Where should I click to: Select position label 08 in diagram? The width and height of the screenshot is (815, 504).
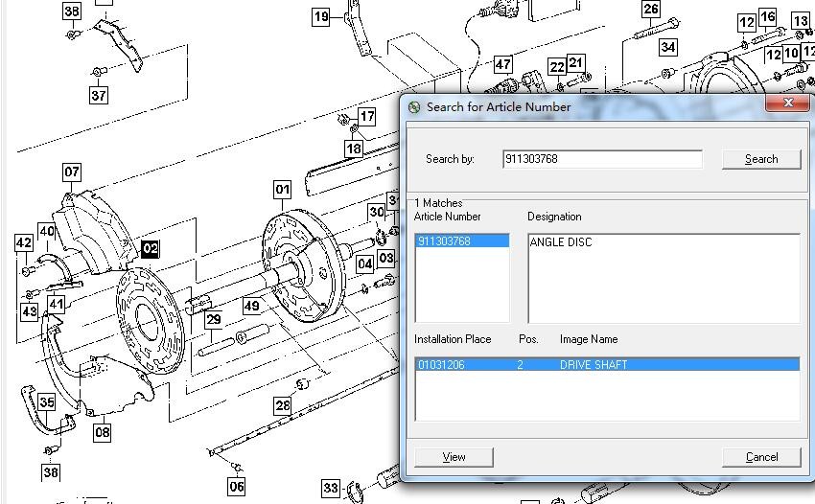[x=103, y=432]
